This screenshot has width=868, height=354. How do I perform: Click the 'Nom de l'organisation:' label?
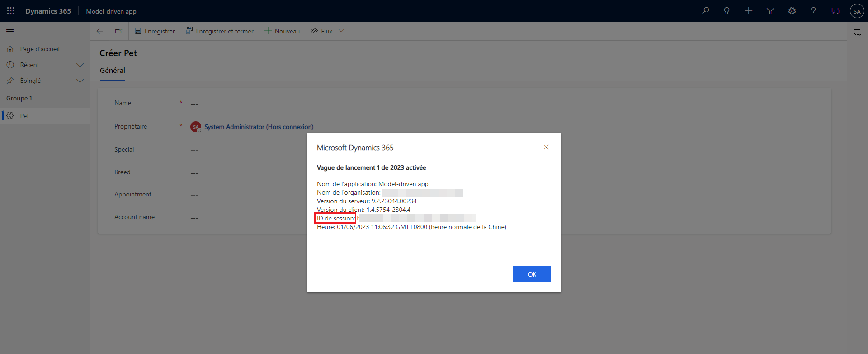point(349,192)
